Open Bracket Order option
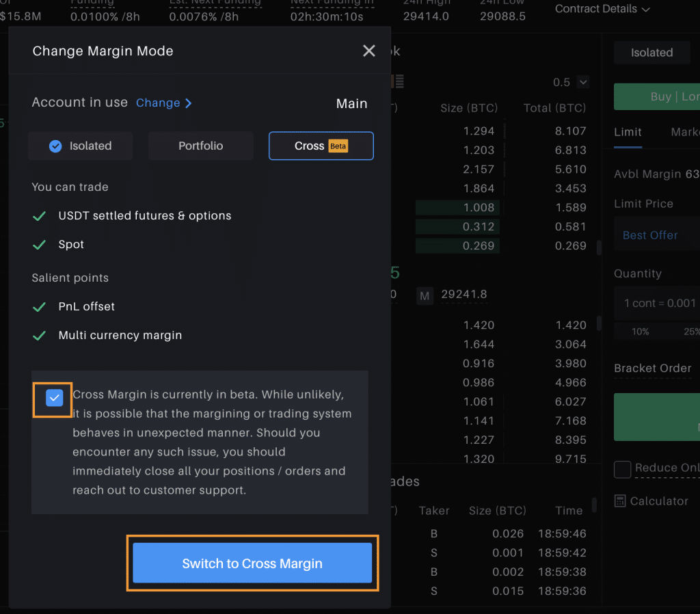Image resolution: width=700 pixels, height=614 pixels. click(652, 369)
